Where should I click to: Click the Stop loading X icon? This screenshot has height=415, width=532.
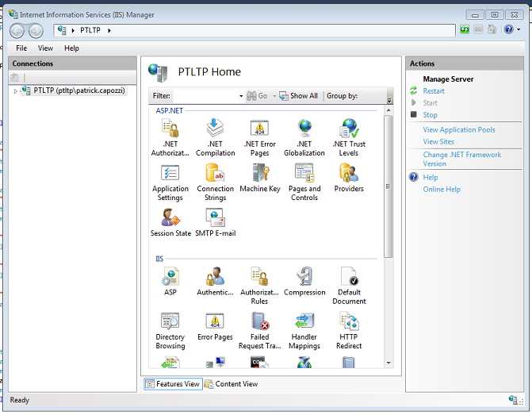pyautogui.click(x=478, y=29)
